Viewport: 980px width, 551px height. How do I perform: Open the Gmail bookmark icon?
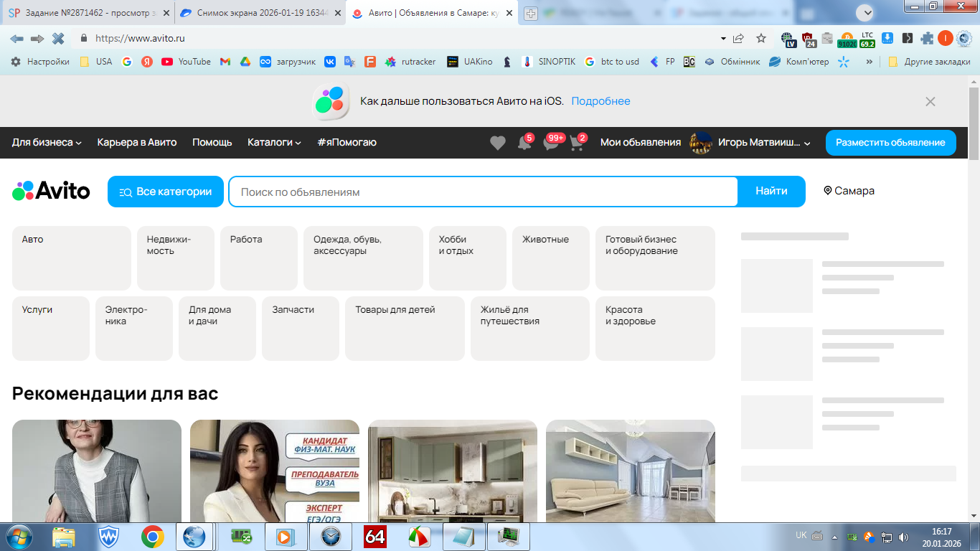[225, 62]
